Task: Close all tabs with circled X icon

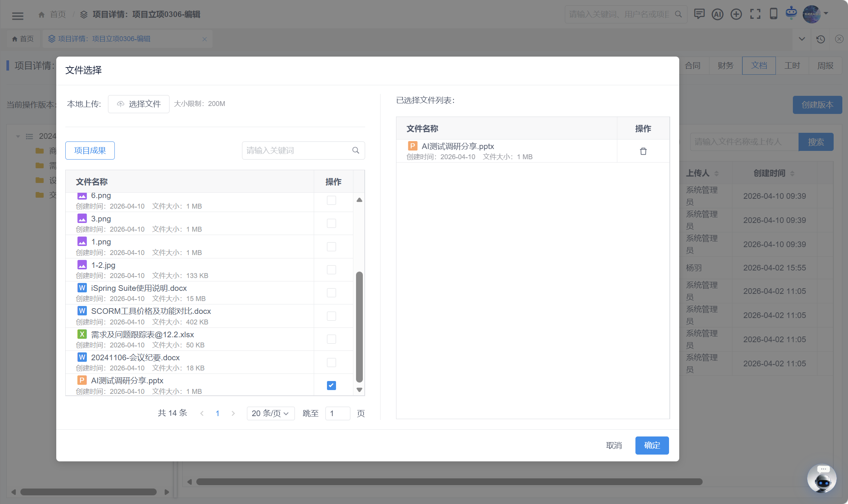Action: (x=839, y=39)
